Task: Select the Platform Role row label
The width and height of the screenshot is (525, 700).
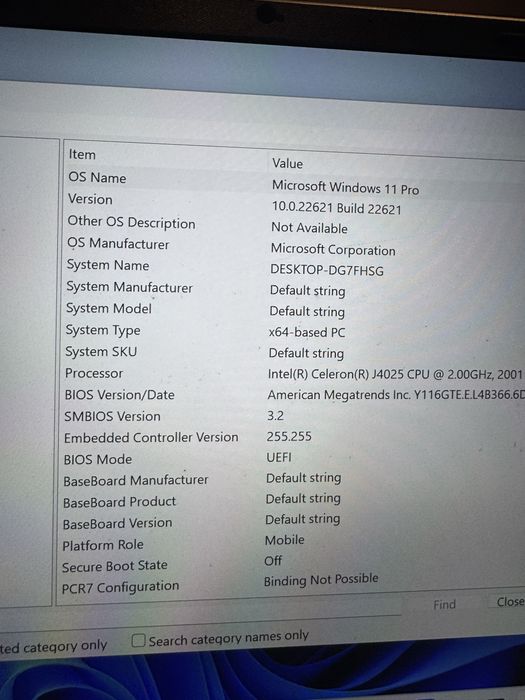Action: click(103, 545)
